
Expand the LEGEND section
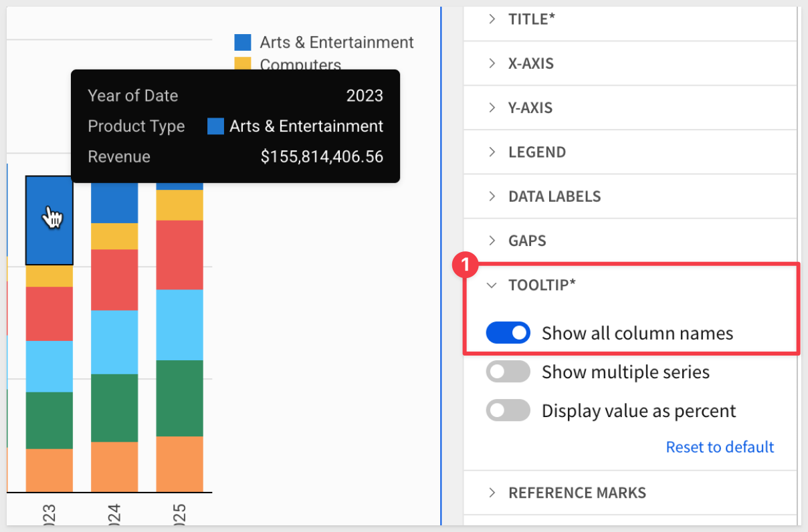pos(536,152)
